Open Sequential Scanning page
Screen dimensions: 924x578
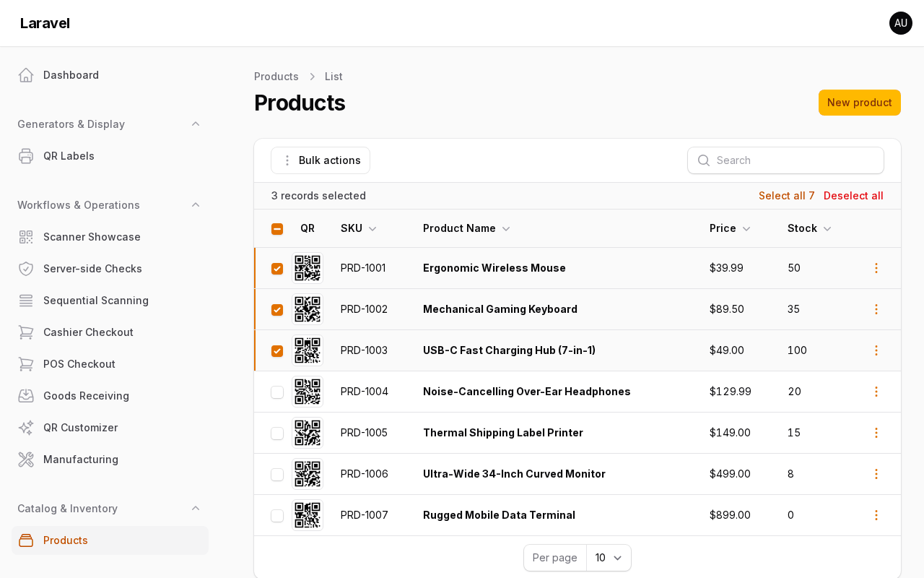tap(110, 301)
